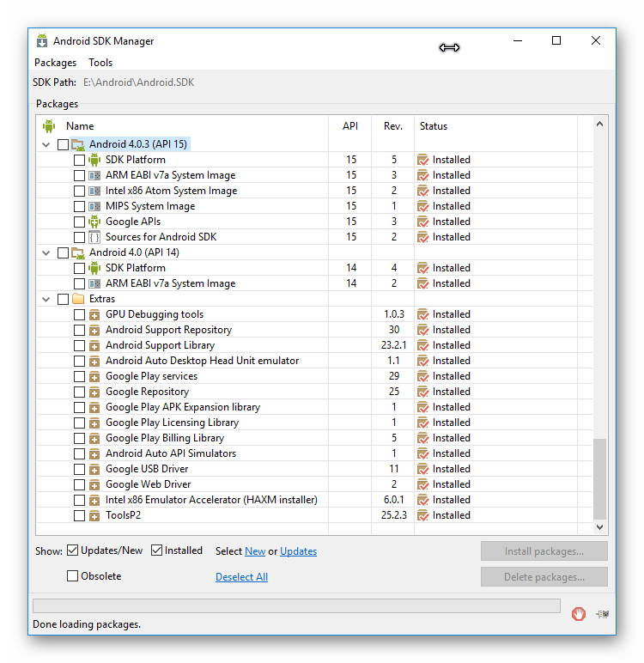Click the Android SDK Manager title icon
The height and width of the screenshot is (663, 644).
(x=42, y=41)
